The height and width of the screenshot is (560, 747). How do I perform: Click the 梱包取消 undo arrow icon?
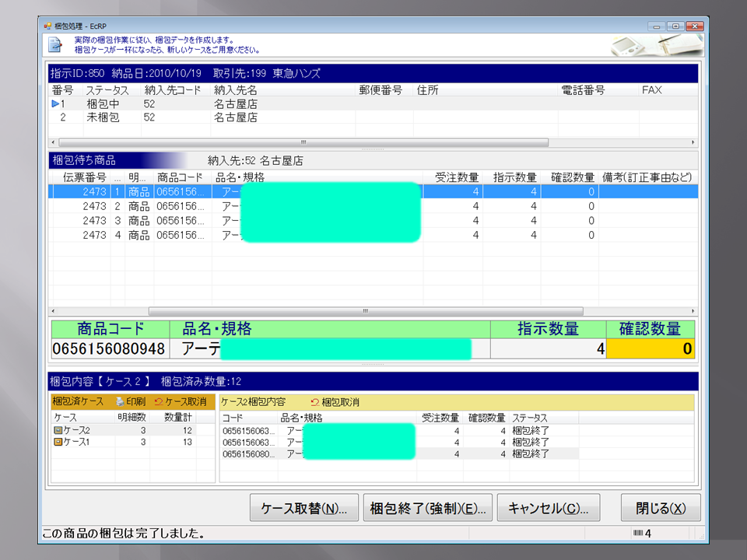pyautogui.click(x=314, y=402)
